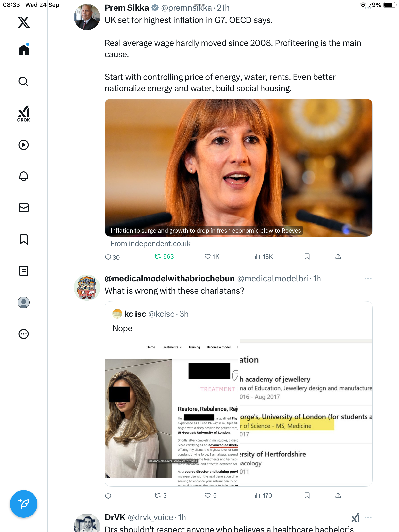Click the X logo at top of sidebar
399x532 pixels.
tap(24, 22)
